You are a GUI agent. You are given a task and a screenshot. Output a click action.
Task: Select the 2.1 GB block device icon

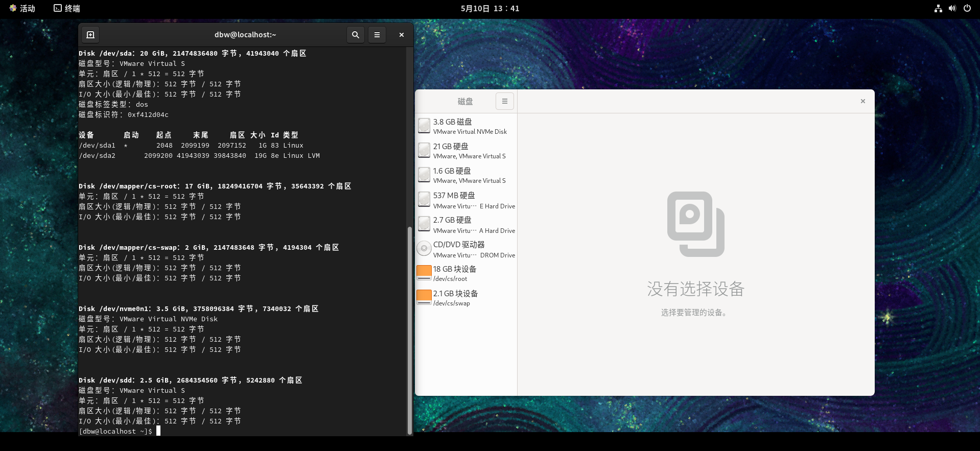pos(424,297)
